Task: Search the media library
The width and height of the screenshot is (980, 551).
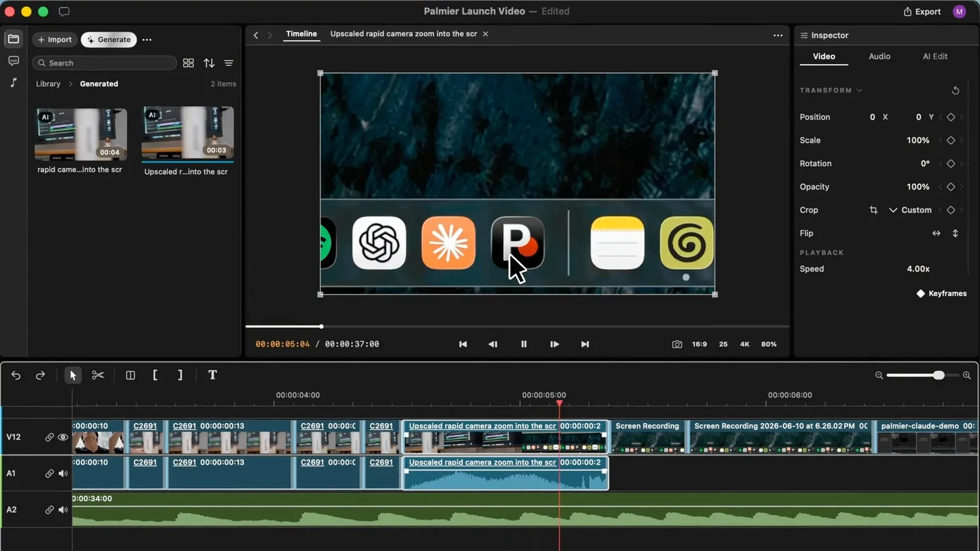Action: [x=104, y=63]
